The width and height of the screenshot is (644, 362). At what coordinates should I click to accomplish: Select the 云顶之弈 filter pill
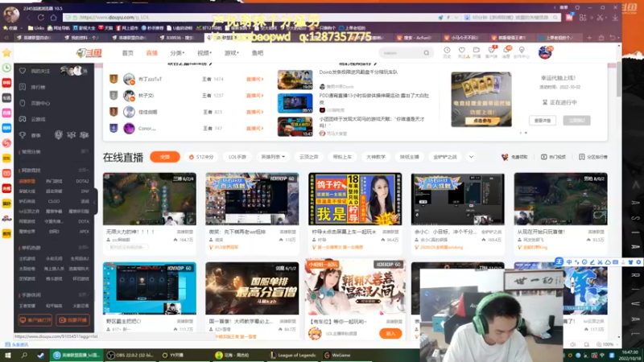(x=309, y=157)
